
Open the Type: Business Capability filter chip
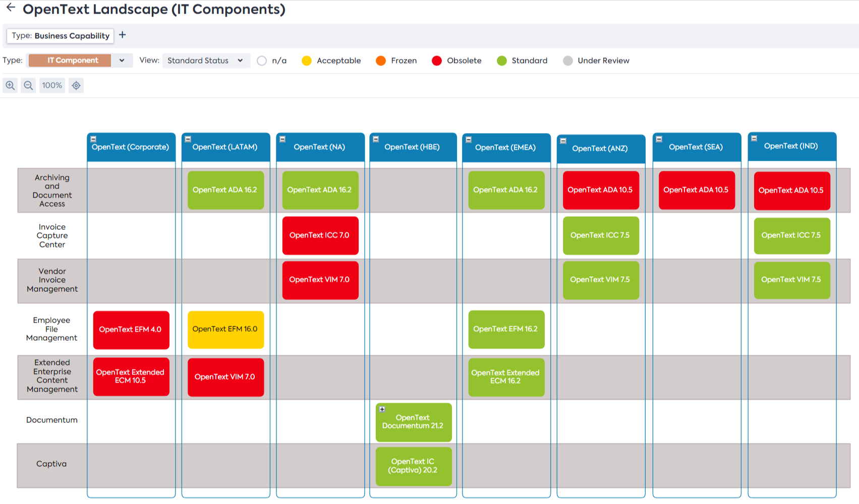60,36
